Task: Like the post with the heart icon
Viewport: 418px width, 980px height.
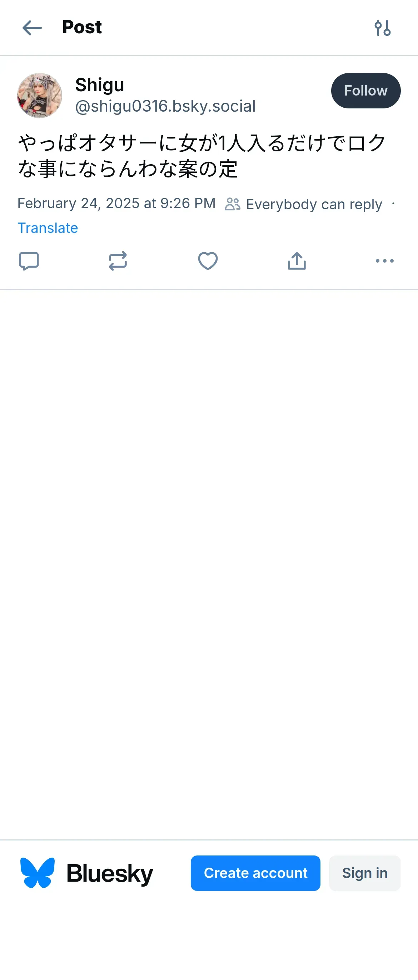Action: point(208,261)
